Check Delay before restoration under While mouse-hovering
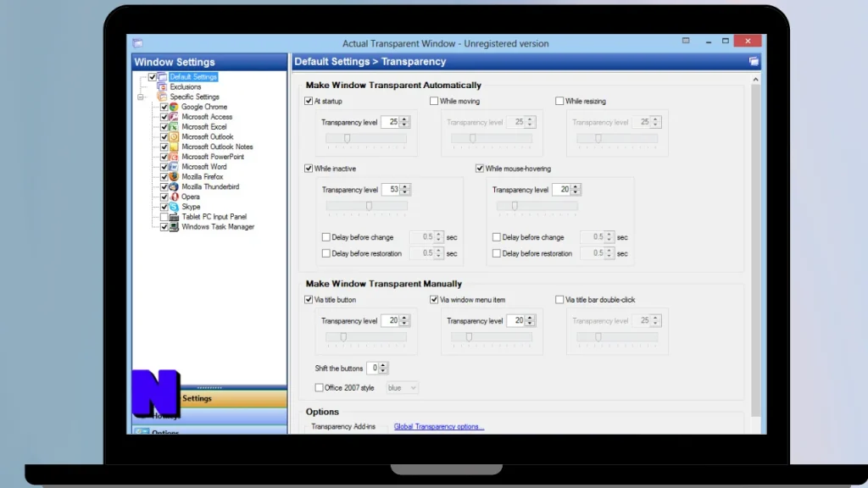The height and width of the screenshot is (488, 868). point(497,253)
